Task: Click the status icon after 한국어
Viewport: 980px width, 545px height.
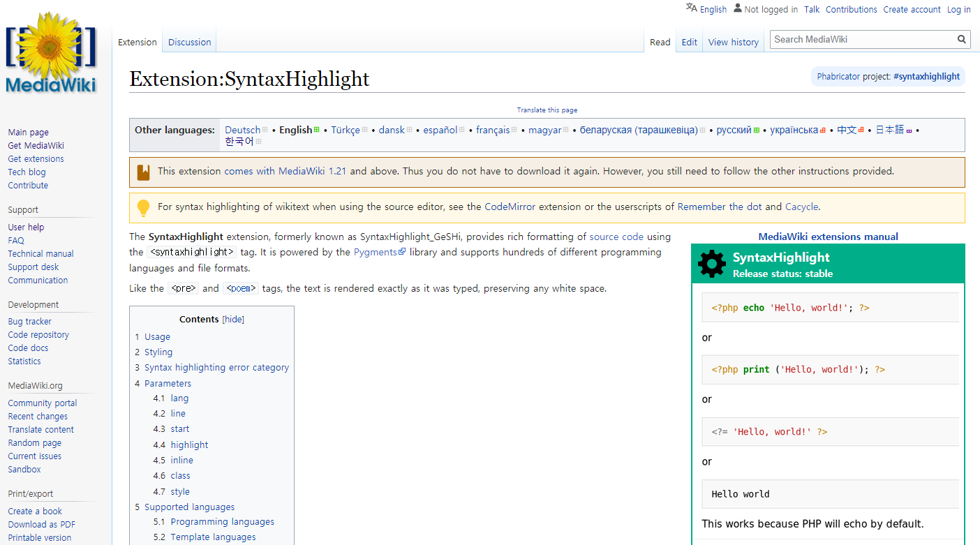Action: [x=258, y=142]
